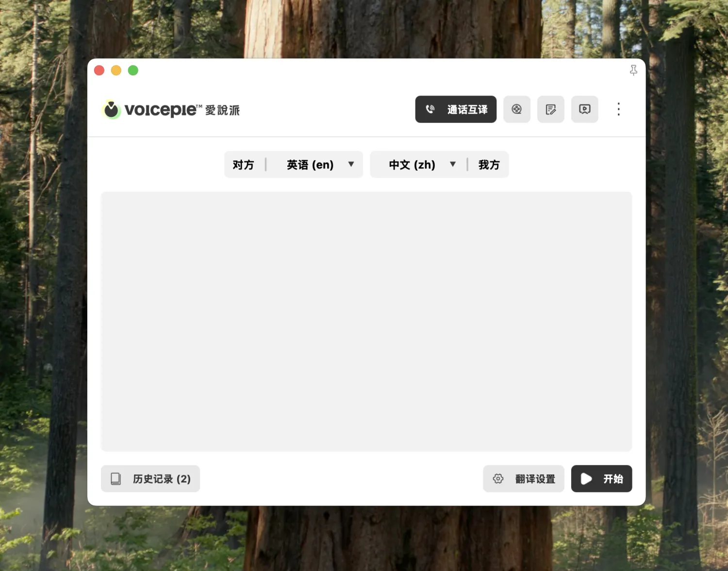The image size is (728, 571).
Task: Select the 通话互译 call translation tab
Action: (456, 109)
